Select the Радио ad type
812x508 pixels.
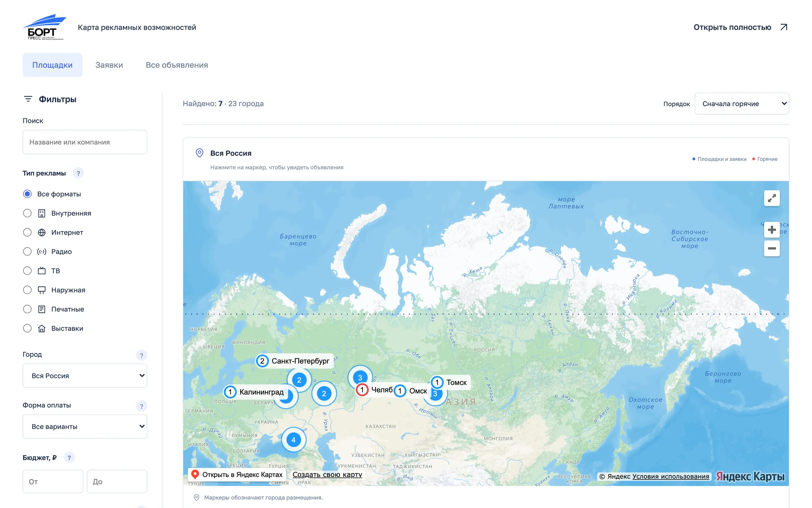coord(27,251)
